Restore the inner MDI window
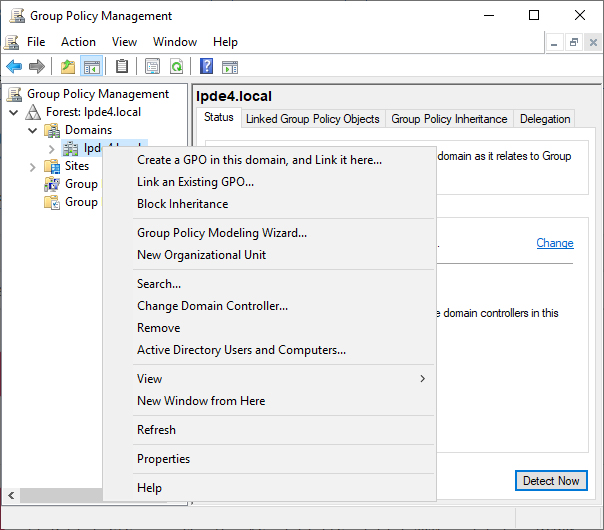 [x=574, y=42]
